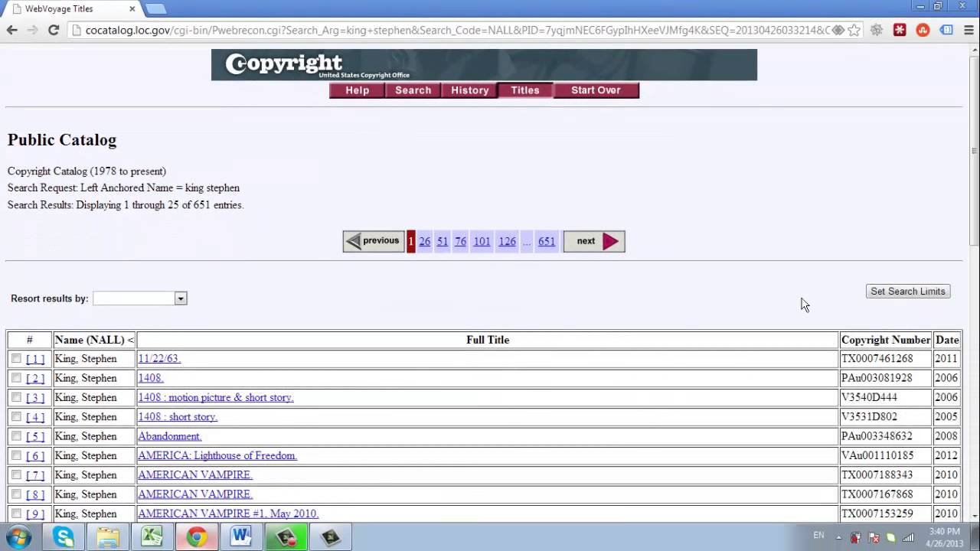Viewport: 980px width, 551px height.
Task: Go to results page starting at 76
Action: 460,241
